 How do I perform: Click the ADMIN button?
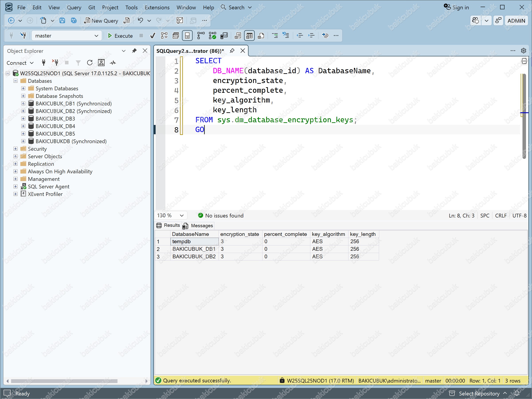pyautogui.click(x=516, y=21)
